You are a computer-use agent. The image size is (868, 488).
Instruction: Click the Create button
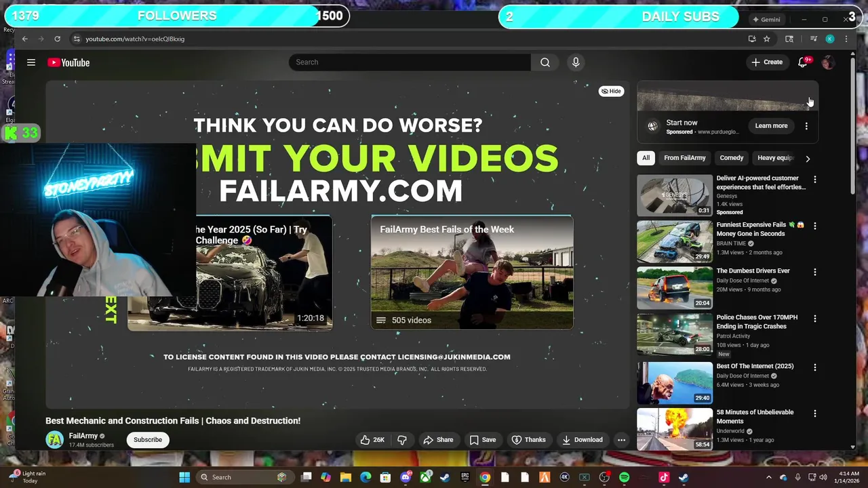(767, 62)
